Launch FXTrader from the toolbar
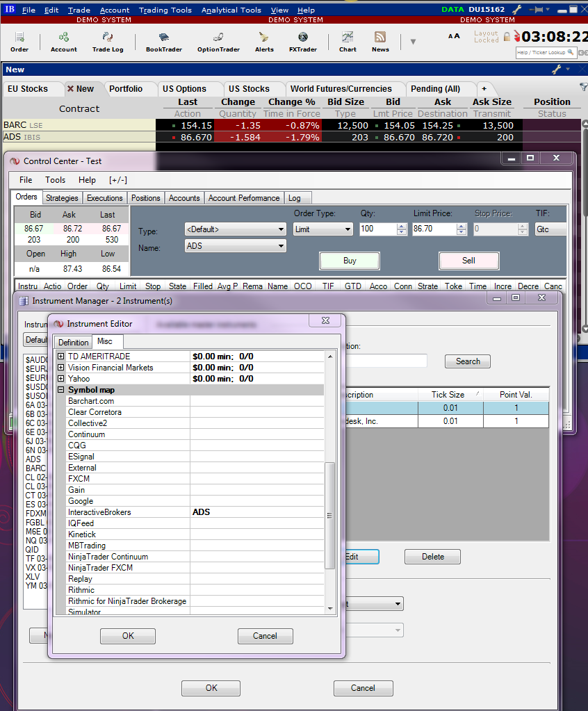Viewport: 588px width, 711px height. click(x=303, y=42)
